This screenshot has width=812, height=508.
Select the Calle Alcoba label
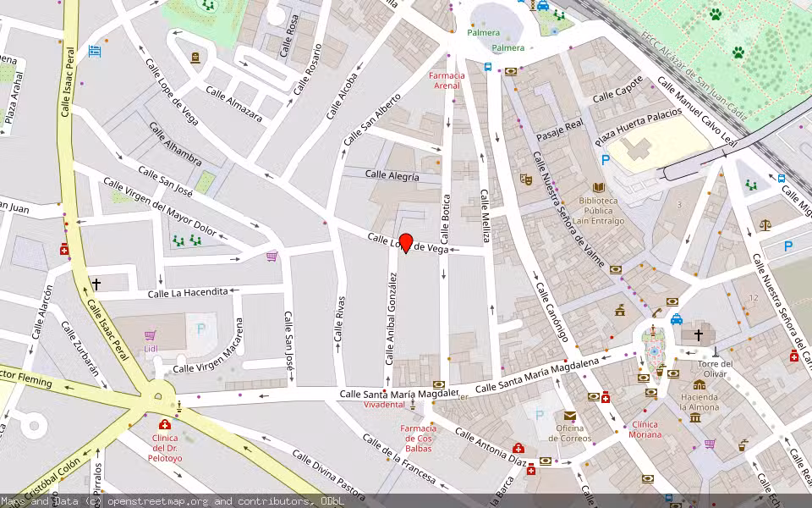point(343,97)
